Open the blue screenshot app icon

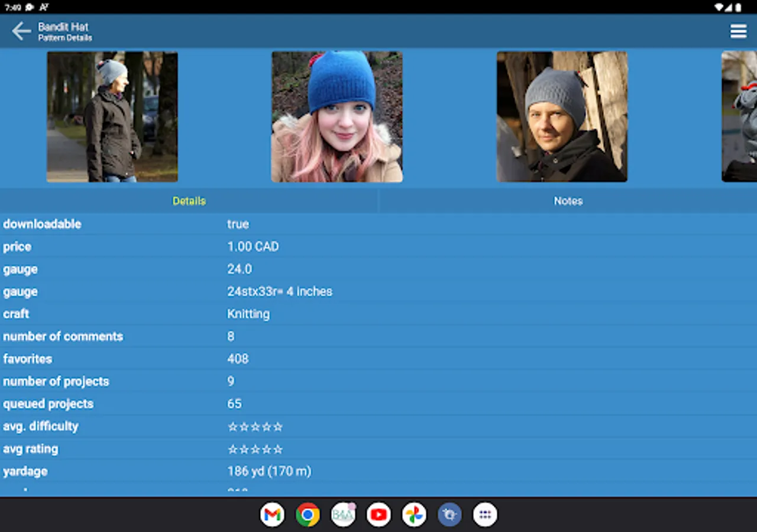(x=449, y=515)
